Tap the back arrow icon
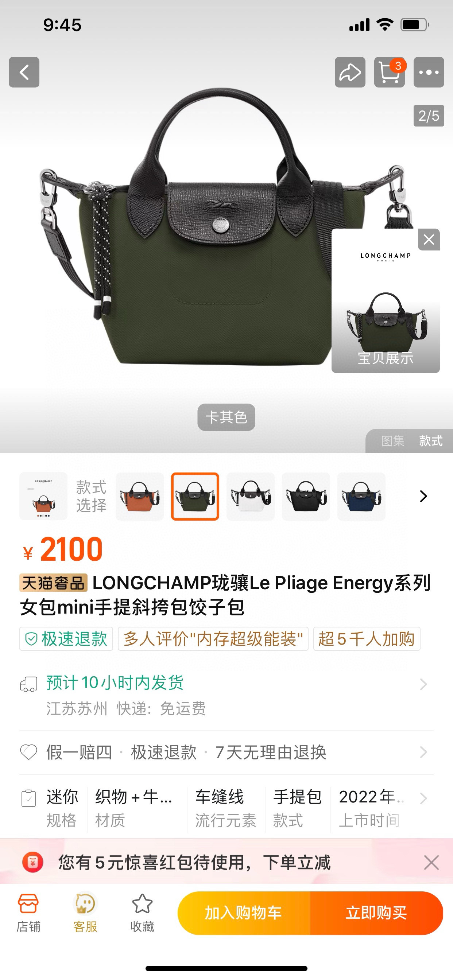This screenshot has height=980, width=453. point(24,72)
